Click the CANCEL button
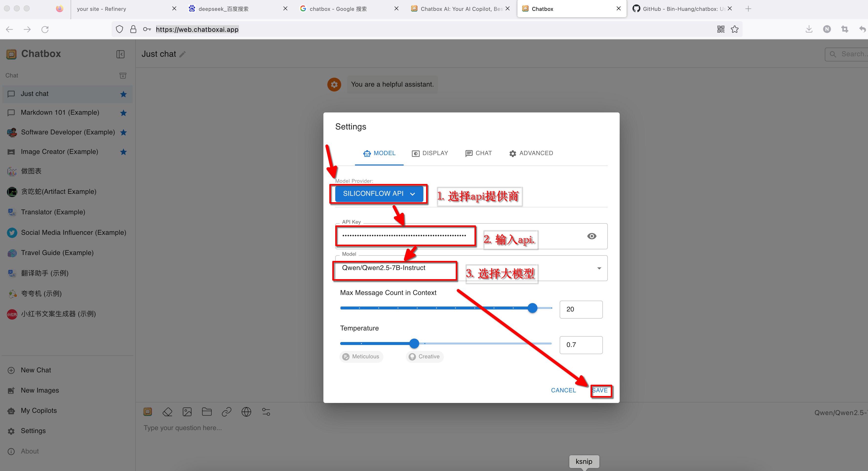Image resolution: width=868 pixels, height=471 pixels. coord(563,390)
